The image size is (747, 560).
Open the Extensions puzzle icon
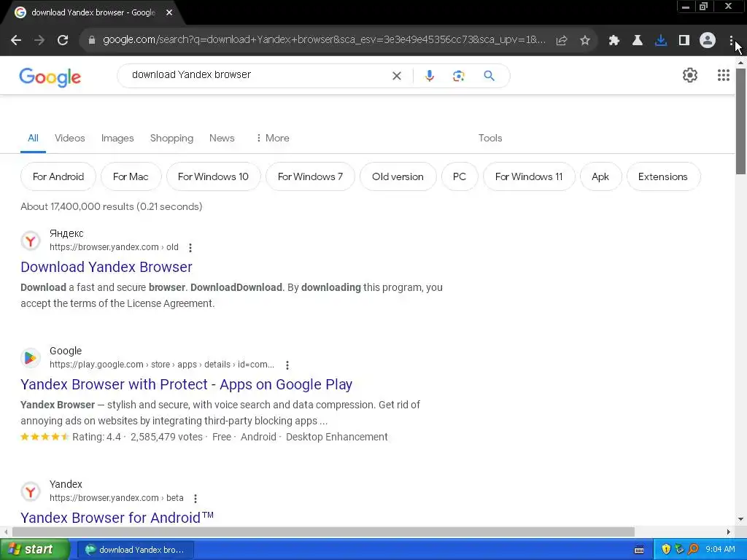614,41
